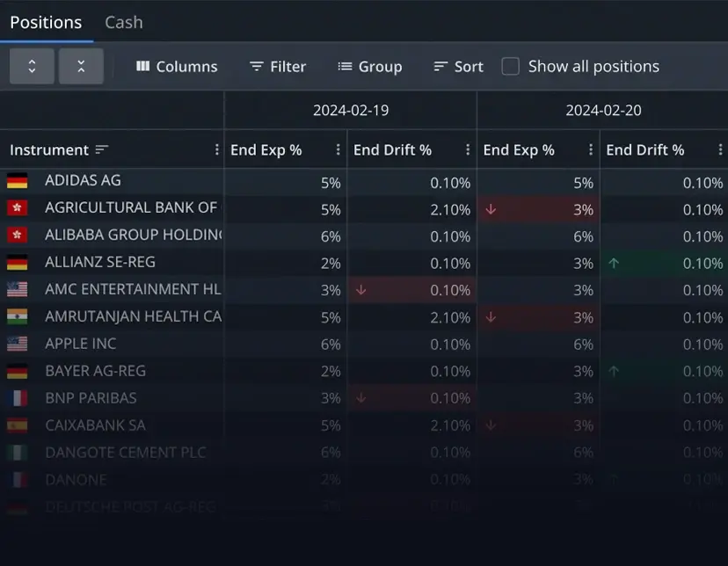
Task: Open the Filter options
Action: coord(278,67)
